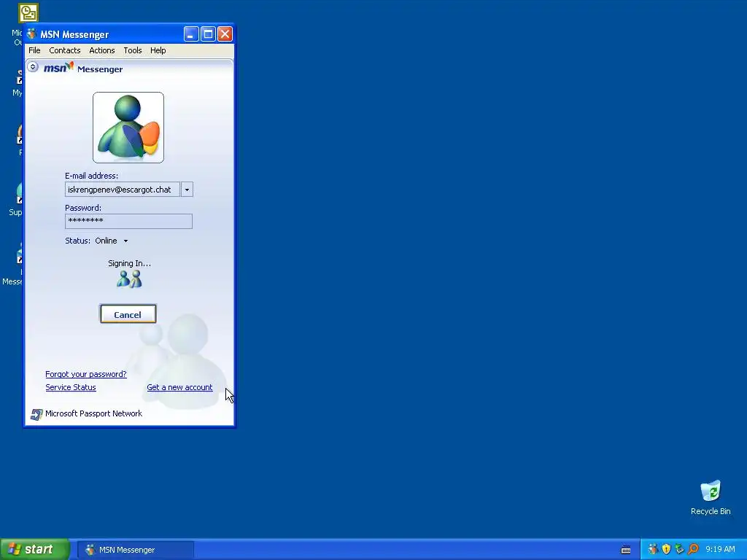Click the MSN Messenger title bar icon
The image size is (747, 560).
32,34
